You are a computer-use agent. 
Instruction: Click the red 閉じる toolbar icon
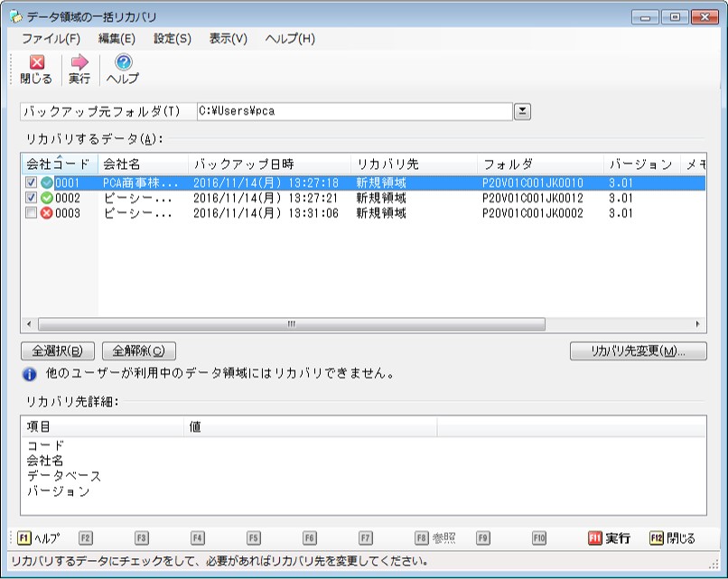click(x=37, y=62)
